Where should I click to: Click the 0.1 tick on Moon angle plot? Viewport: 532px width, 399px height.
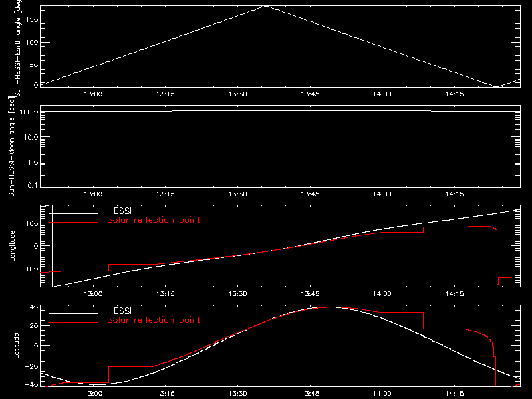click(x=33, y=185)
